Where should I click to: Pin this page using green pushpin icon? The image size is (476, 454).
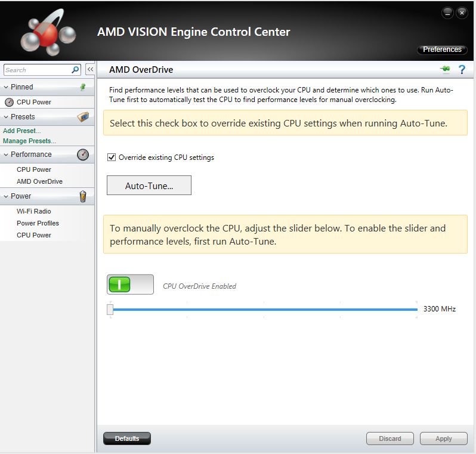[x=445, y=69]
